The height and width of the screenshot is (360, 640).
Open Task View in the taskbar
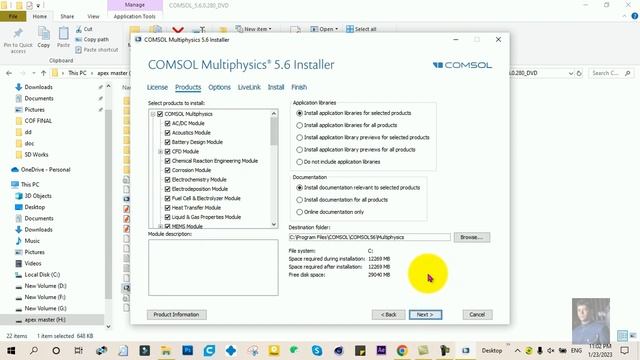[x=78, y=350]
